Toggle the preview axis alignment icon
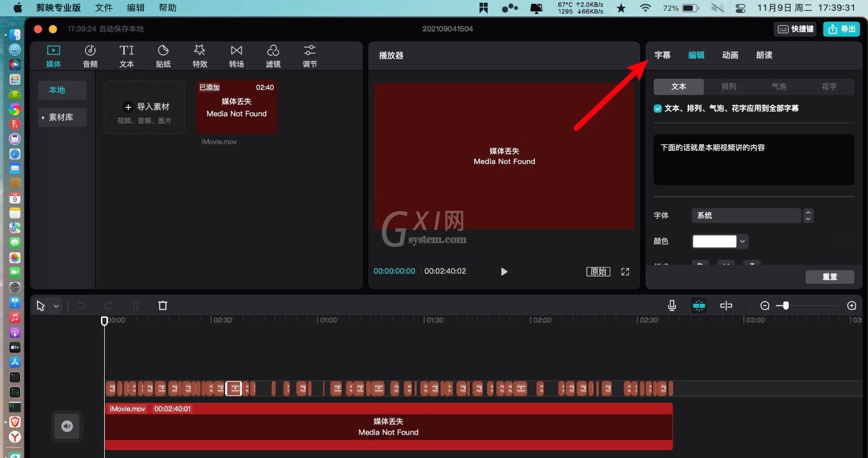The width and height of the screenshot is (868, 458). (x=726, y=306)
